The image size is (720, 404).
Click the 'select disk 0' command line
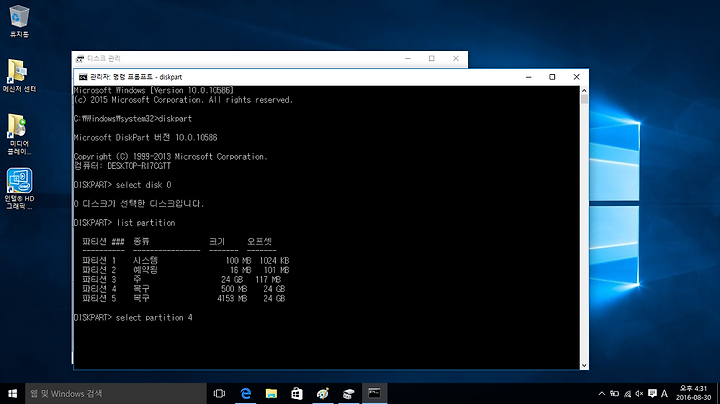click(x=123, y=185)
